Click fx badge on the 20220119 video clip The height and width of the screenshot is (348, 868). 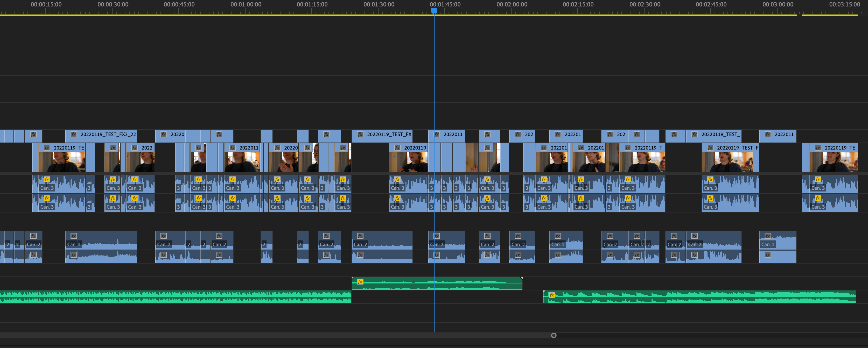pos(397,148)
